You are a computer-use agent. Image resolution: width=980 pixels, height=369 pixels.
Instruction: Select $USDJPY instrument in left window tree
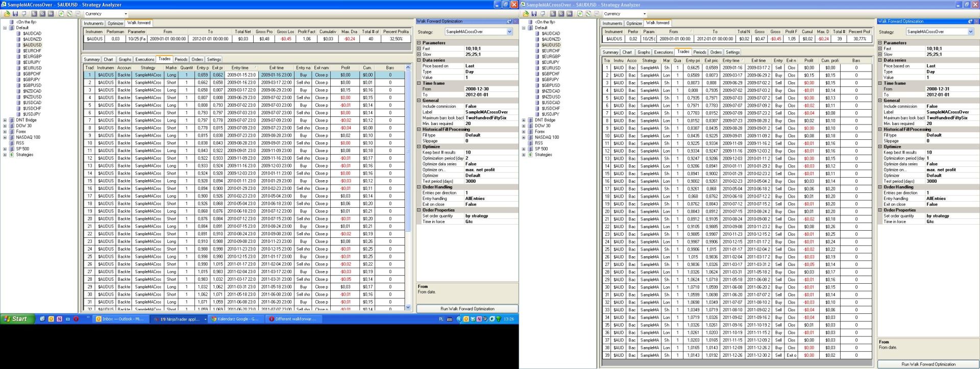point(32,114)
